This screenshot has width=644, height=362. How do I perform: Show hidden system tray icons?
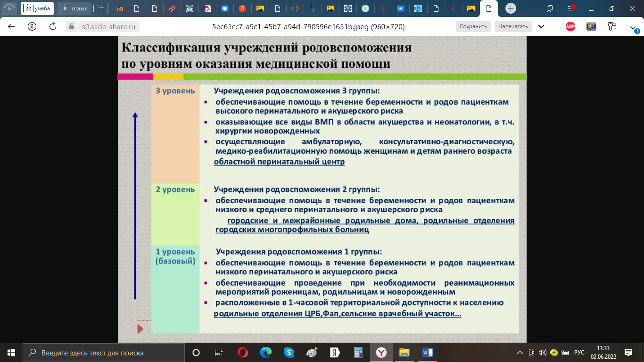[520, 352]
